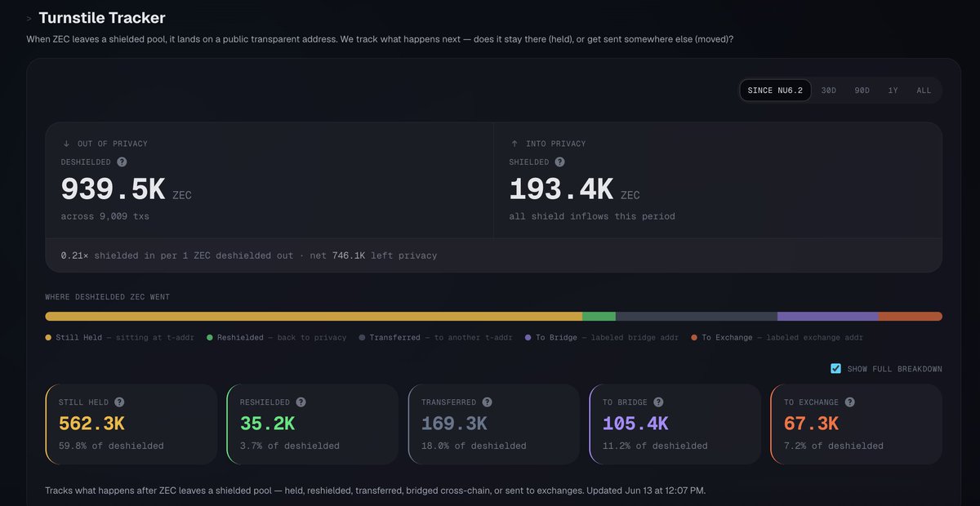
Task: Click 'all shield inflows this period' text
Action: (592, 216)
